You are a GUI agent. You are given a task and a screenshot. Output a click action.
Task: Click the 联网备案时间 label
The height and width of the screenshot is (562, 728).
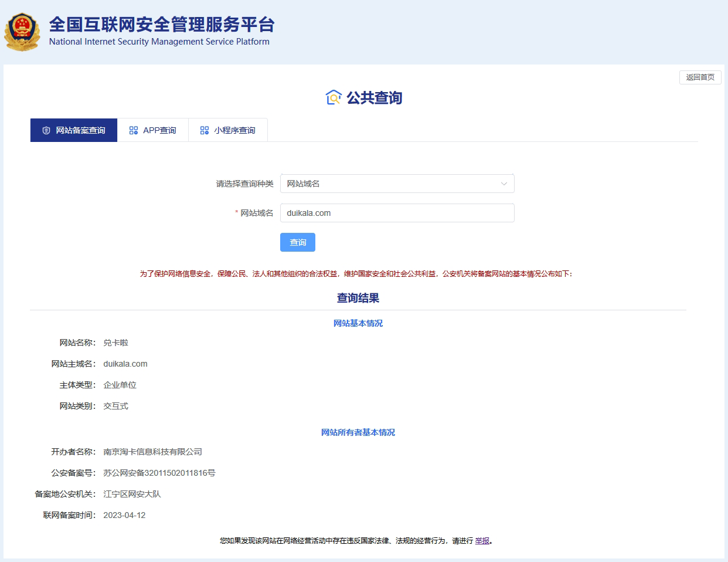tap(69, 515)
